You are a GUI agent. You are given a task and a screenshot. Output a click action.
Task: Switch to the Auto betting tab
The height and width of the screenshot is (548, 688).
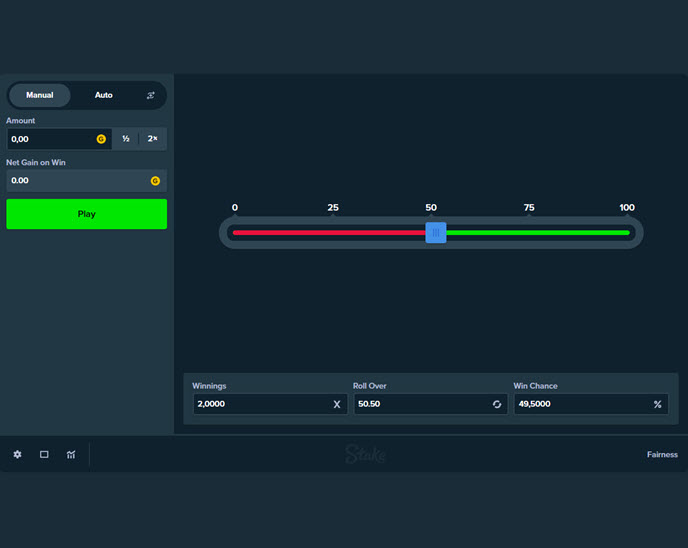pyautogui.click(x=104, y=95)
